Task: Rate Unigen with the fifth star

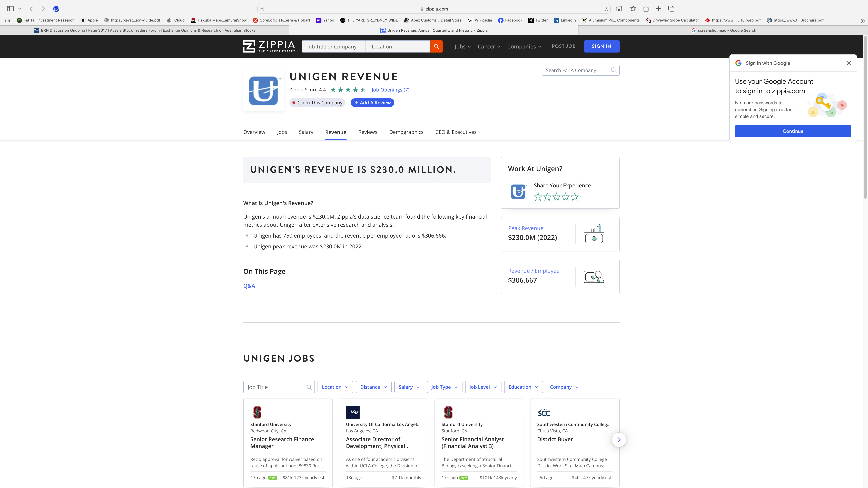Action: click(x=575, y=197)
